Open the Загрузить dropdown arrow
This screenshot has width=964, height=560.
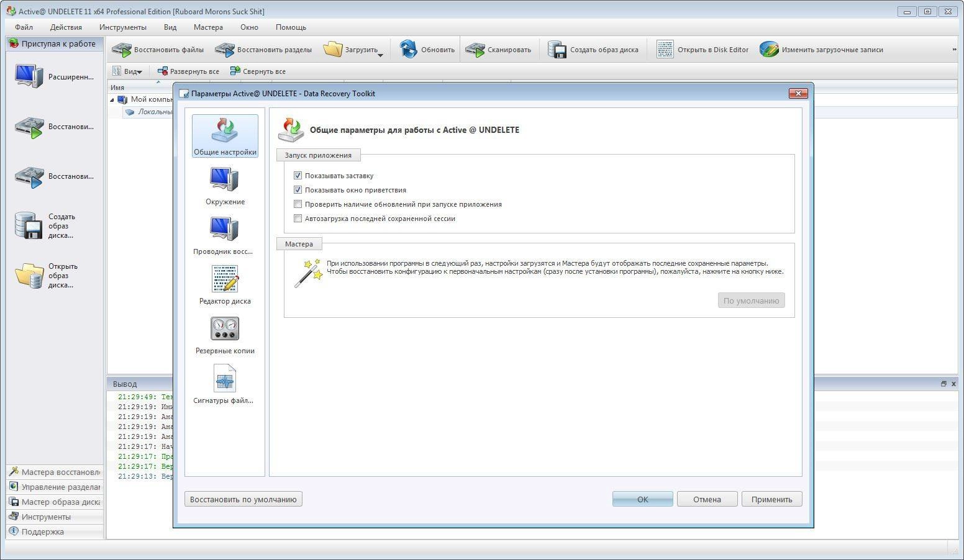[x=381, y=55]
